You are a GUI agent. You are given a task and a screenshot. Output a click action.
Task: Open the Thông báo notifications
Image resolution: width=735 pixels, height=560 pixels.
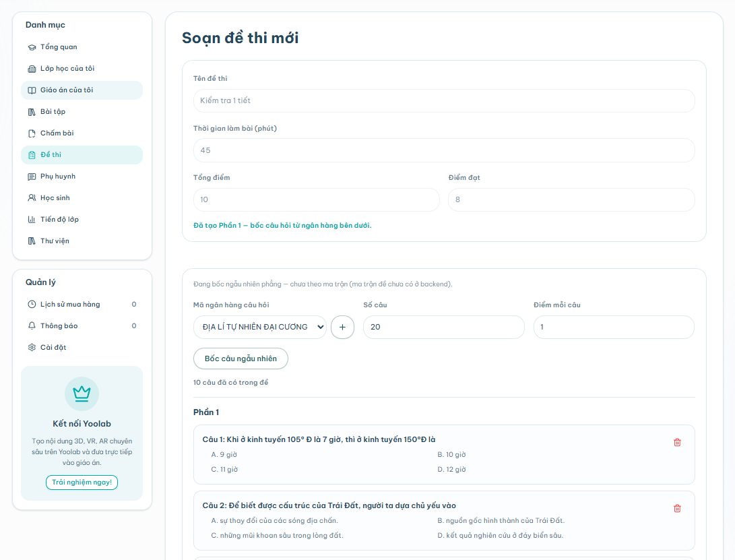82,326
